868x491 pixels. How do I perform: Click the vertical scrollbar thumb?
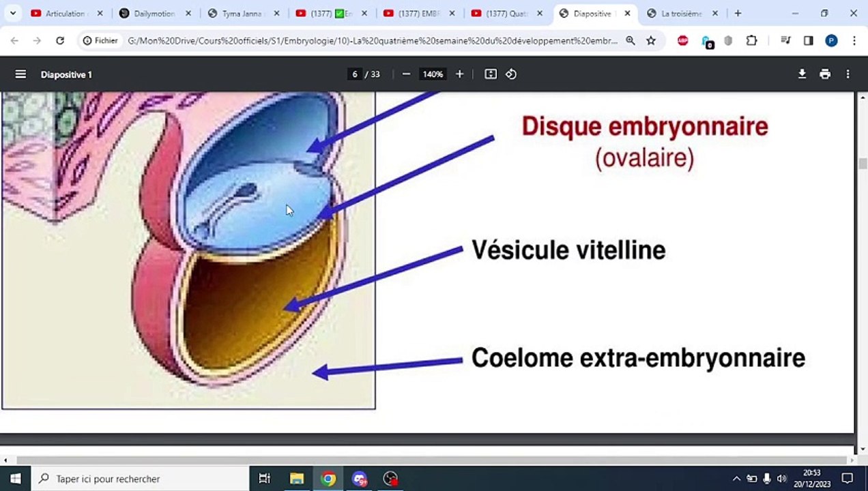point(863,163)
